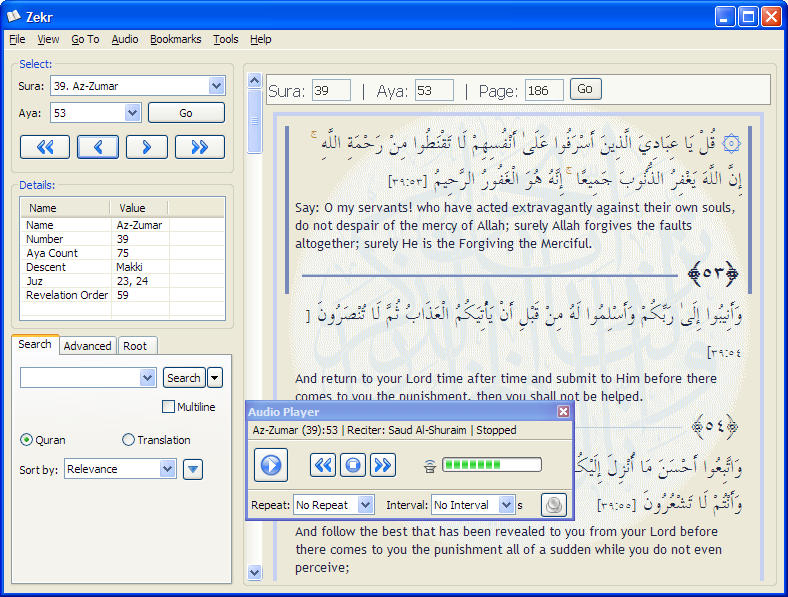Switch to the Advanced search tab
This screenshot has width=788, height=597.
coord(87,346)
